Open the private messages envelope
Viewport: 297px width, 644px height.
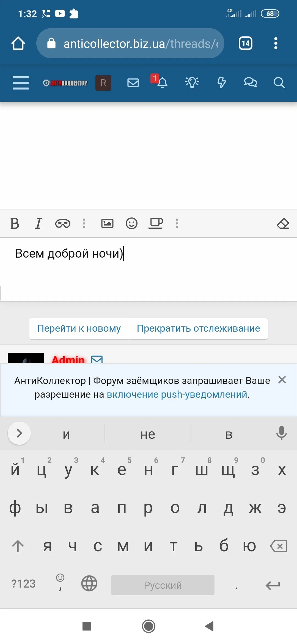coord(133,83)
